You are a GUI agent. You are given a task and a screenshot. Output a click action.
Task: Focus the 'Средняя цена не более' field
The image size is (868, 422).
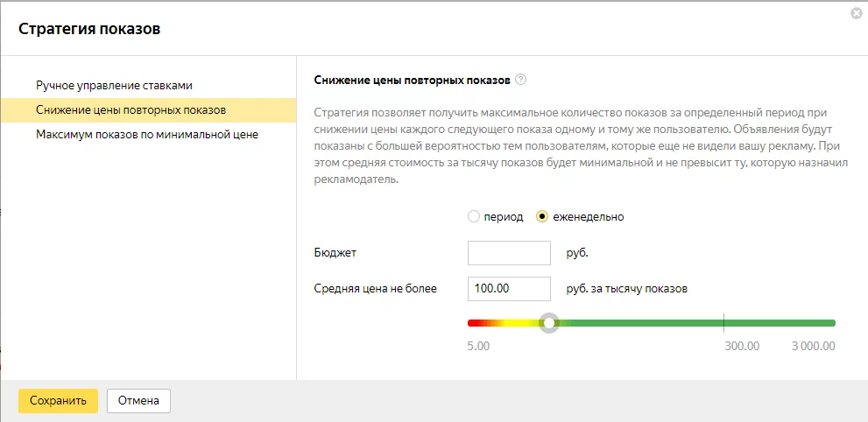pyautogui.click(x=509, y=289)
